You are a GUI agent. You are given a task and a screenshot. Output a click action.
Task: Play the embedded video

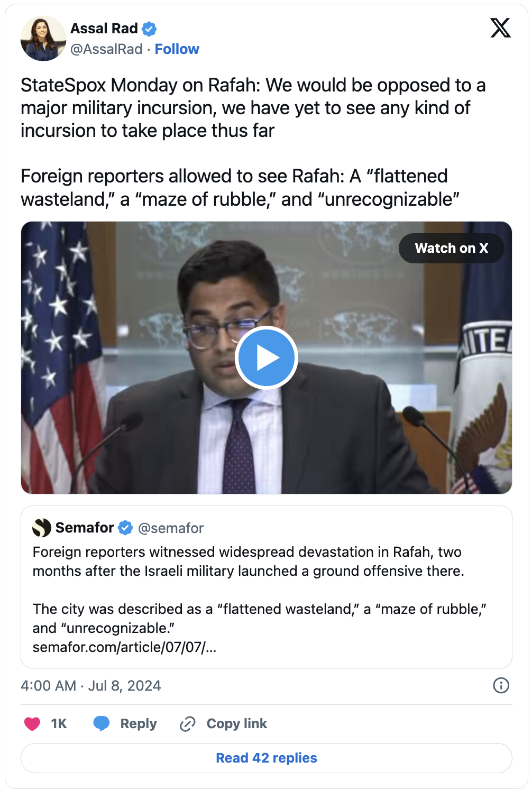(267, 358)
